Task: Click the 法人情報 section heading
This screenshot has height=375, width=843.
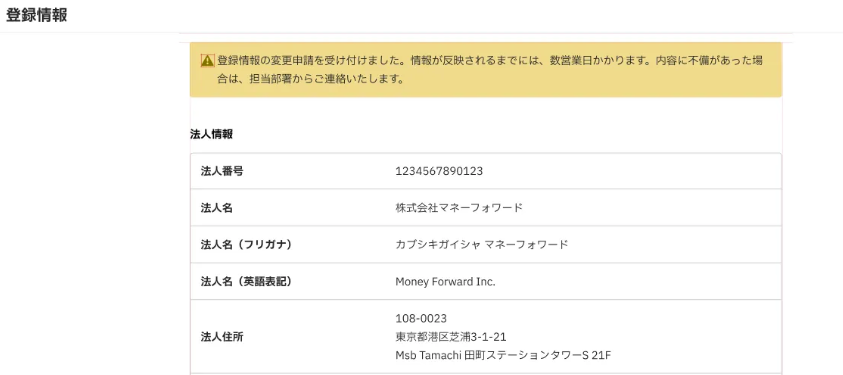Action: coord(211,134)
